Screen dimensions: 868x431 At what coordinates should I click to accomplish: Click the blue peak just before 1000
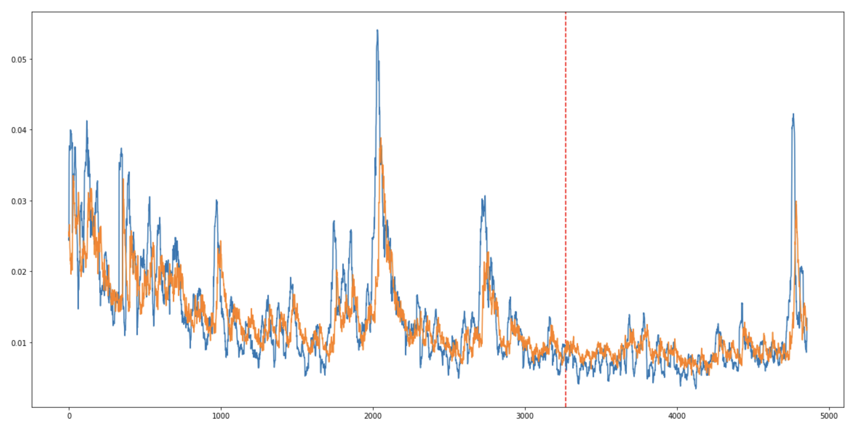[216, 201]
